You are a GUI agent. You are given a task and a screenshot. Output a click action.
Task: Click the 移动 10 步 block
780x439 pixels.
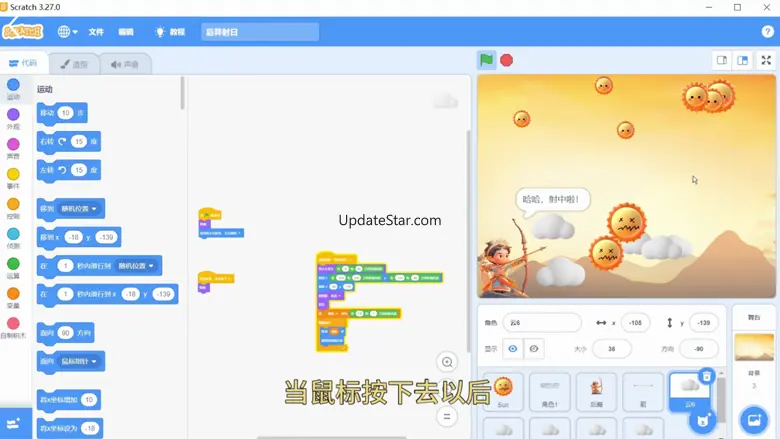pos(62,113)
